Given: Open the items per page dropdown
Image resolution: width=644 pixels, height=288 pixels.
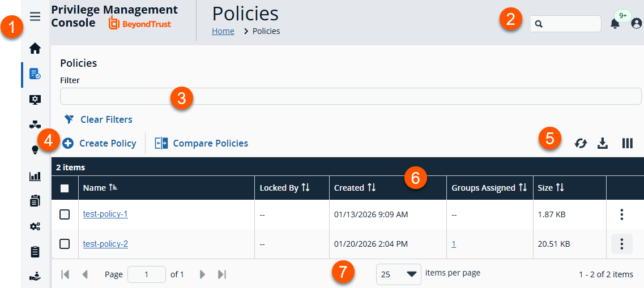Looking at the screenshot, I should [398, 274].
